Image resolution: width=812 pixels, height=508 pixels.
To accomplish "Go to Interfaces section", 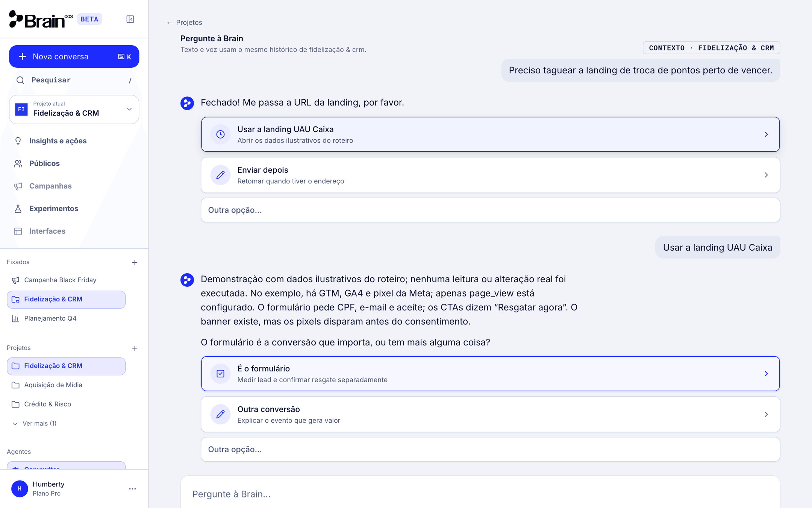I will [74, 231].
